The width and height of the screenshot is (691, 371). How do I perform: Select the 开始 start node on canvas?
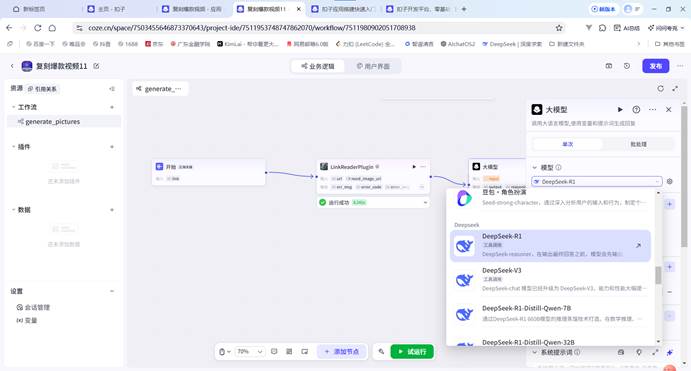pos(208,172)
